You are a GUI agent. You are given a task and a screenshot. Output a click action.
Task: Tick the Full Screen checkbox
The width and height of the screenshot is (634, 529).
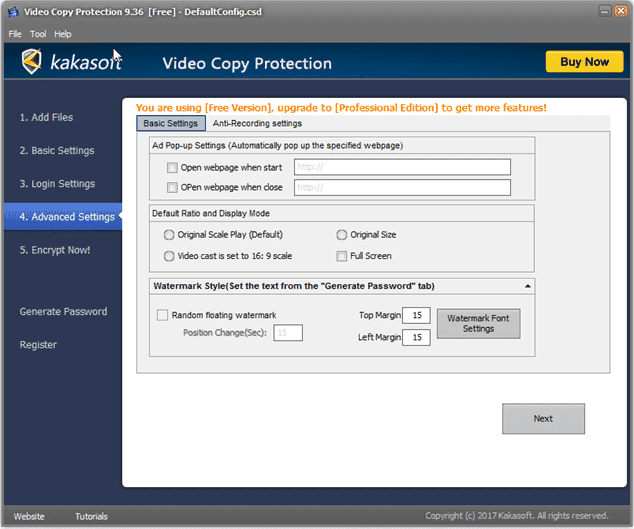(x=342, y=256)
